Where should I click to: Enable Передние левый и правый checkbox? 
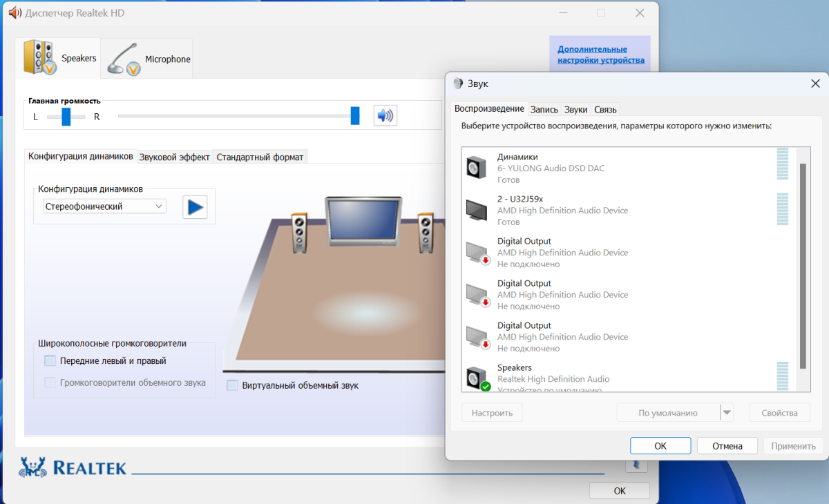(x=50, y=360)
